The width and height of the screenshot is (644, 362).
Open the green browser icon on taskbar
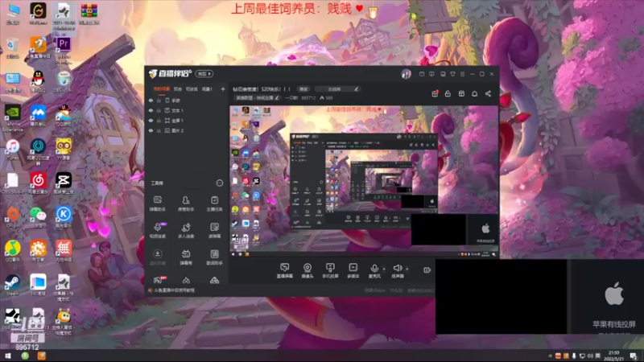pos(25,356)
